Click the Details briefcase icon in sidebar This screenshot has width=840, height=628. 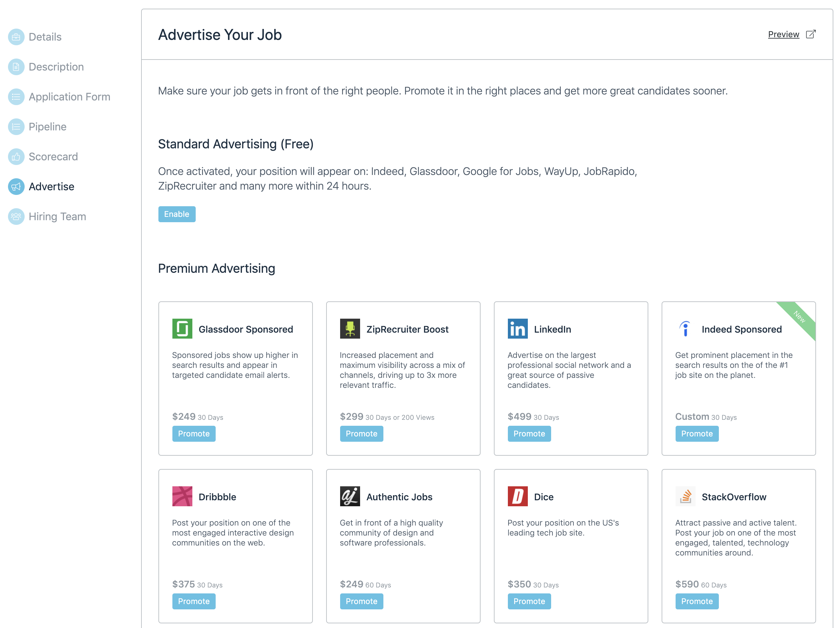point(16,37)
